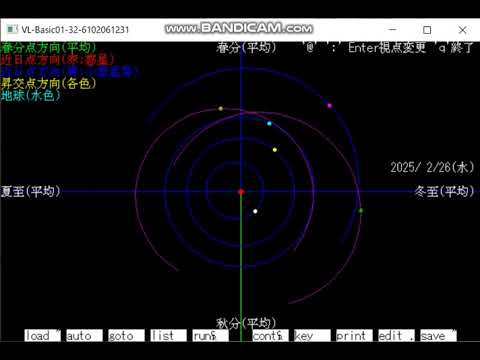Click the load function key button

point(42,335)
